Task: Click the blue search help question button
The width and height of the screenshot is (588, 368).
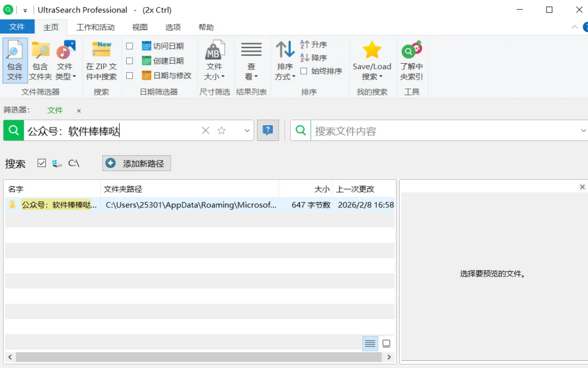Action: tap(268, 130)
